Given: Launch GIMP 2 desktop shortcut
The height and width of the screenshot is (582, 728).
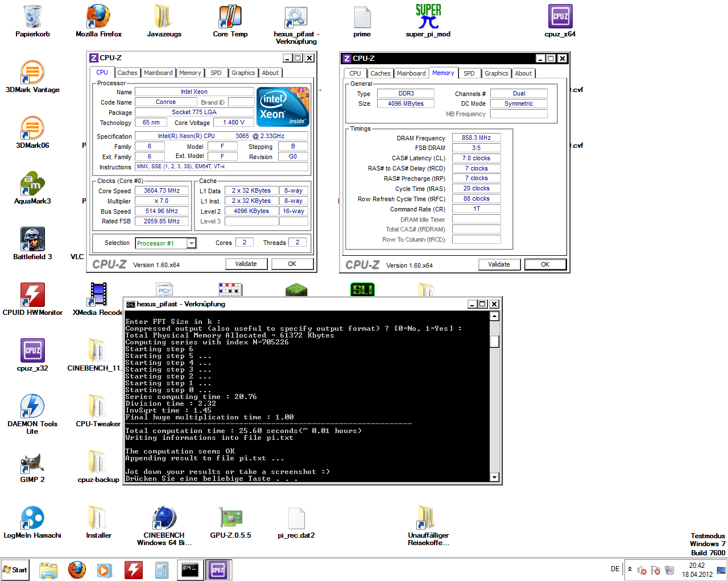Looking at the screenshot, I should click(32, 467).
